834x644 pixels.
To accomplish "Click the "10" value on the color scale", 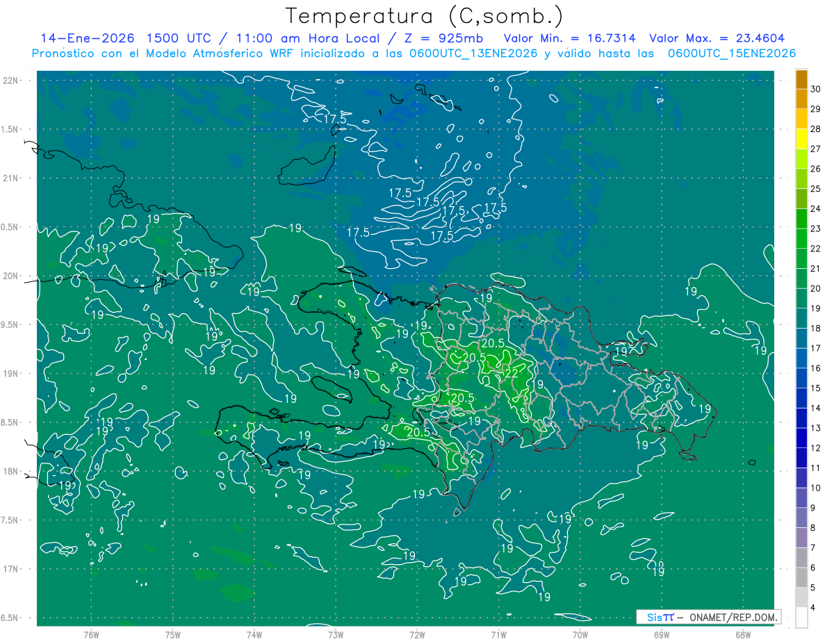I will (x=816, y=488).
